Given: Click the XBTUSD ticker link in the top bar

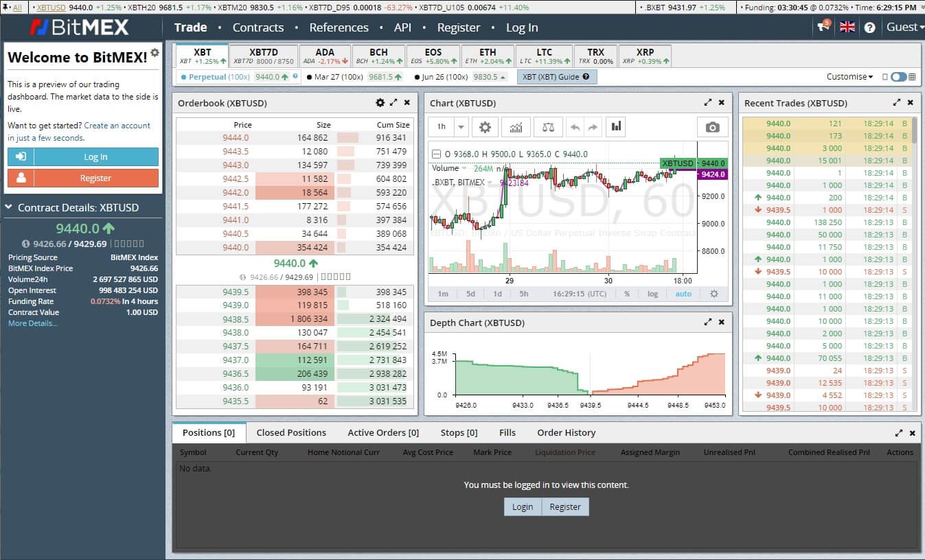Looking at the screenshot, I should 51,7.
